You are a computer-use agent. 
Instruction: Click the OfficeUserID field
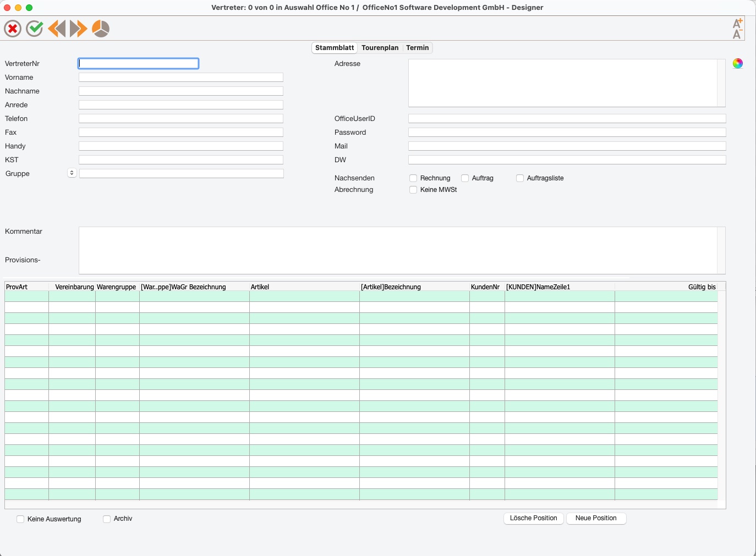[x=567, y=119]
